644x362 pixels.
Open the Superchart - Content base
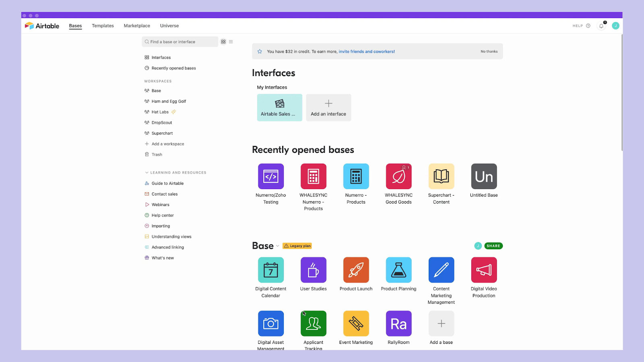tap(441, 176)
